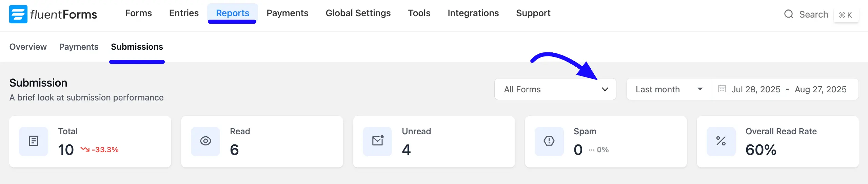The image size is (868, 184).
Task: Switch to the Payments sub-tab
Action: pyautogui.click(x=79, y=47)
